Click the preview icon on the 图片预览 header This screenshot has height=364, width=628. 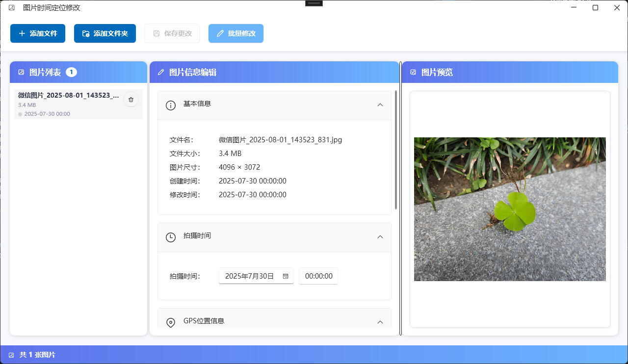[413, 72]
